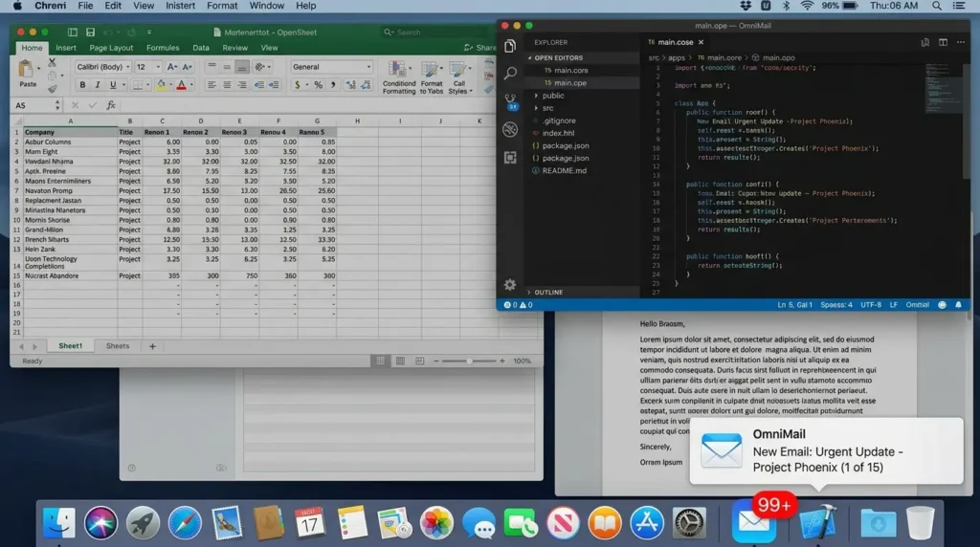Toggle Italic formatting in OpenSheet ribbon
The height and width of the screenshot is (547, 980).
[98, 85]
